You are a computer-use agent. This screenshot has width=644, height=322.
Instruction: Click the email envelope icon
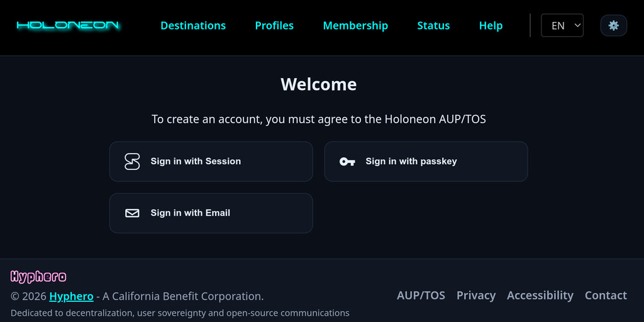point(132,213)
